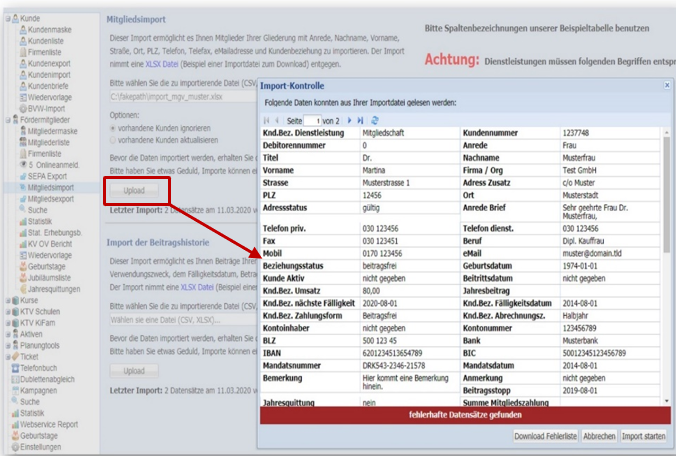This screenshot has height=456, width=676.
Task: Collapse the Fördermitglieder tree node
Action: 8,120
